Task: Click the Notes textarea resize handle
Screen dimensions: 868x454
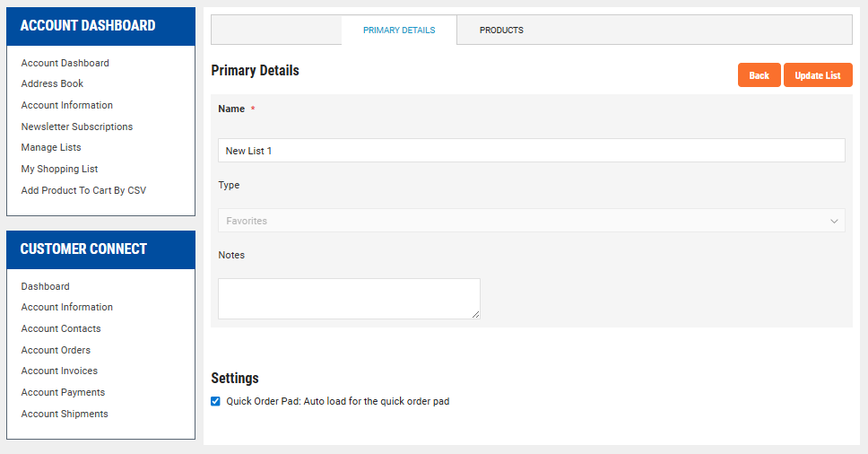Action: 476,315
